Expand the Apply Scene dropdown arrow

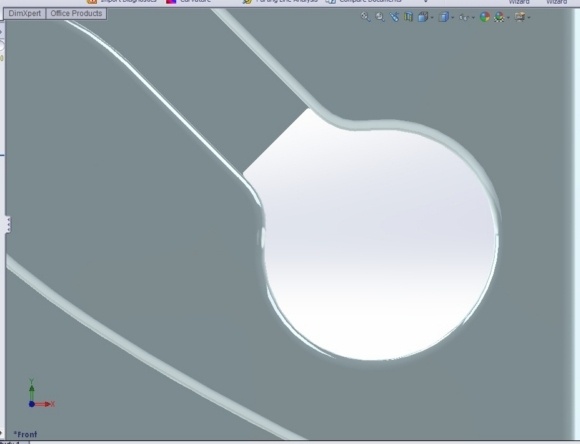click(x=508, y=17)
